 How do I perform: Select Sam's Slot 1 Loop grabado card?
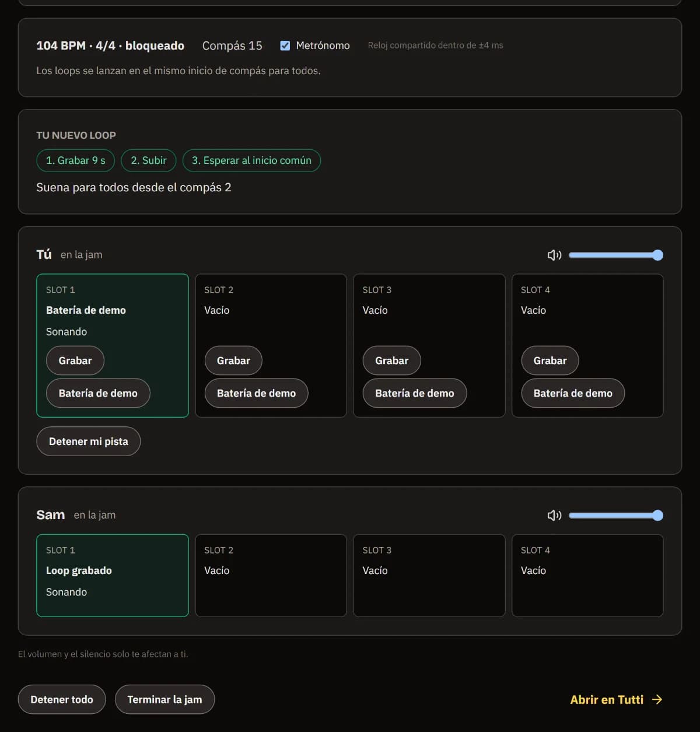tap(113, 576)
